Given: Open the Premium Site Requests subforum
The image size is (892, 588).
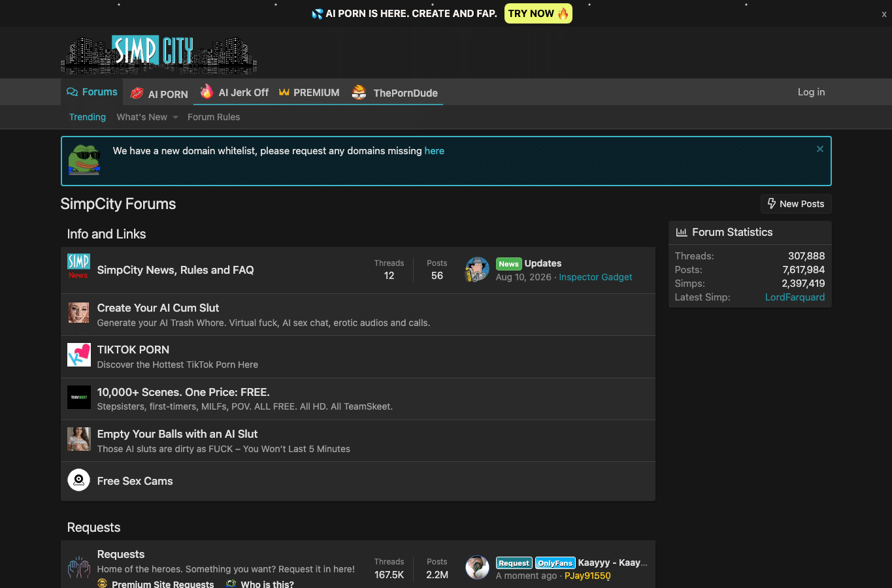Looking at the screenshot, I should (x=163, y=584).
